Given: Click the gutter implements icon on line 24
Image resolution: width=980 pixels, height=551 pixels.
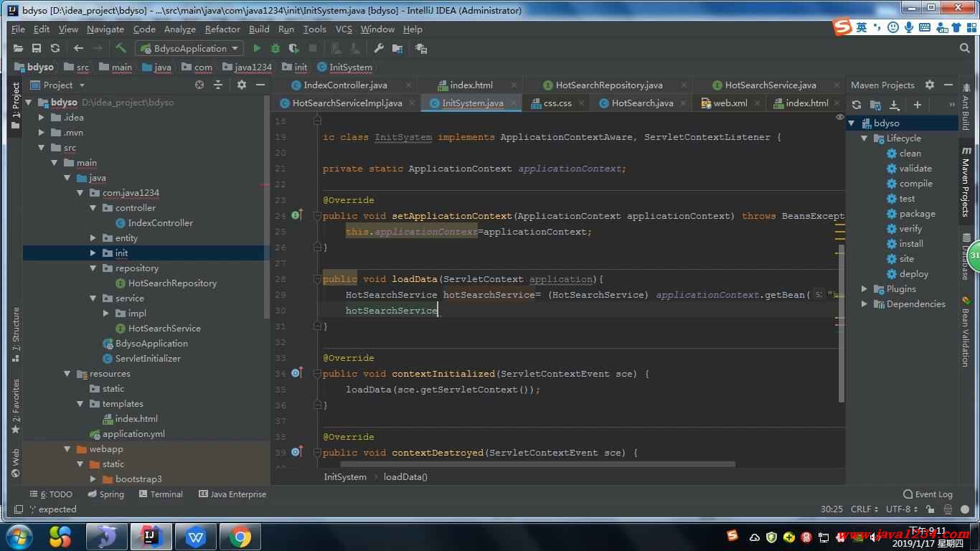Looking at the screenshot, I should click(x=296, y=215).
